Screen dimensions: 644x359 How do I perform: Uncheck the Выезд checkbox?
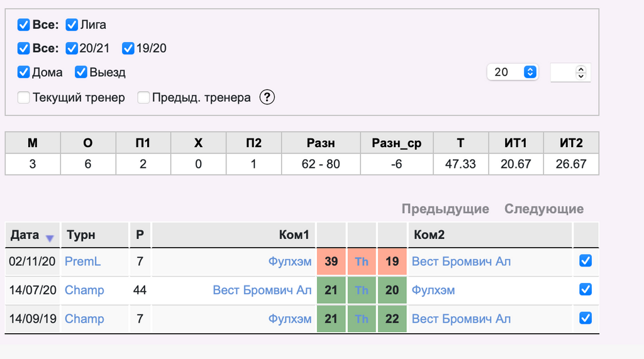[x=81, y=72]
